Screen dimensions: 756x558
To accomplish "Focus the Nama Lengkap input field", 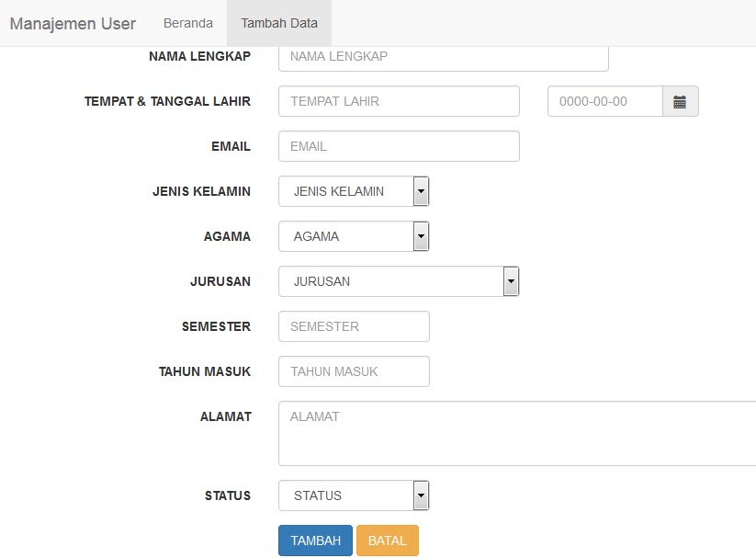I will coord(444,57).
